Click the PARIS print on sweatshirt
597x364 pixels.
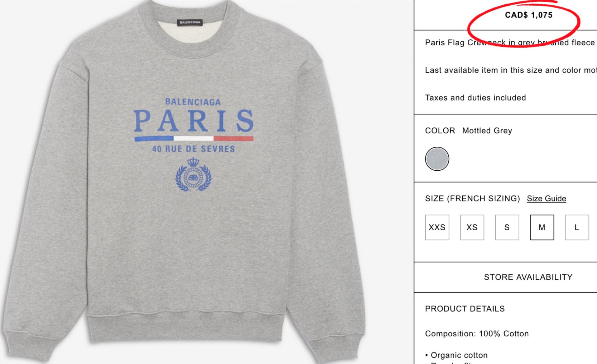click(194, 121)
